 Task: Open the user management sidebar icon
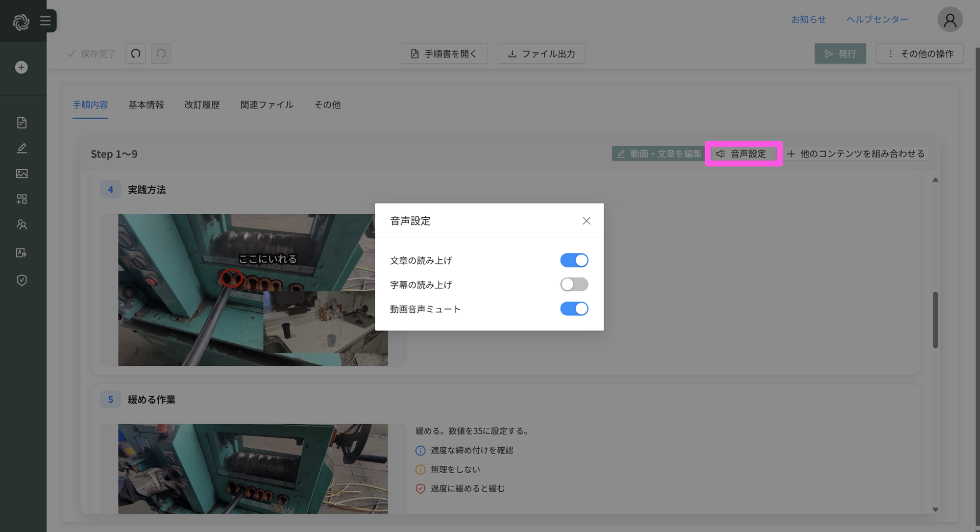point(22,225)
